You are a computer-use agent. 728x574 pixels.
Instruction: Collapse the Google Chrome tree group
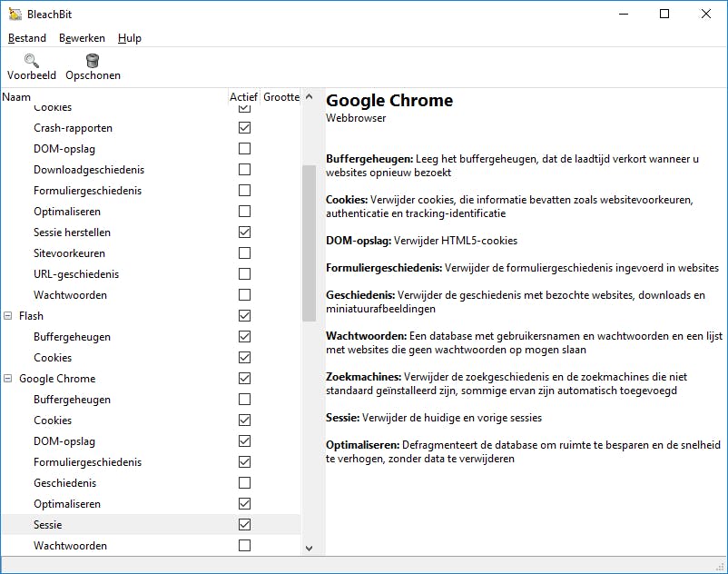tap(8, 379)
